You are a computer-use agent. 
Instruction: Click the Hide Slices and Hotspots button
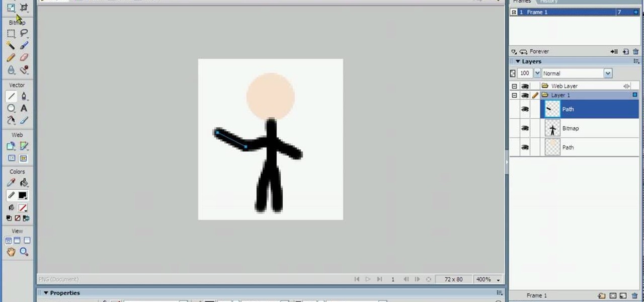(x=11, y=158)
